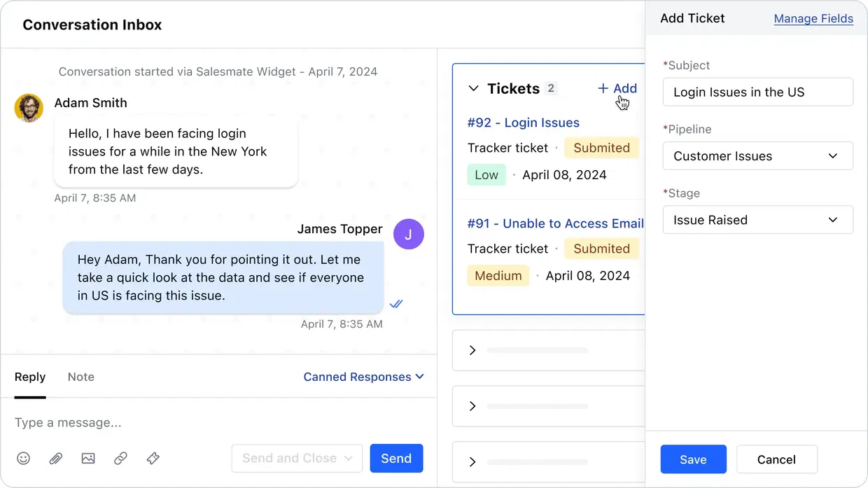Open the Stage dropdown

(x=757, y=219)
